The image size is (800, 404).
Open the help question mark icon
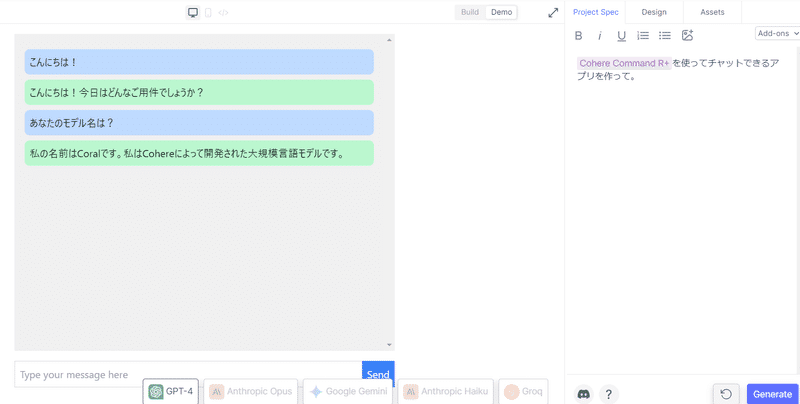608,394
